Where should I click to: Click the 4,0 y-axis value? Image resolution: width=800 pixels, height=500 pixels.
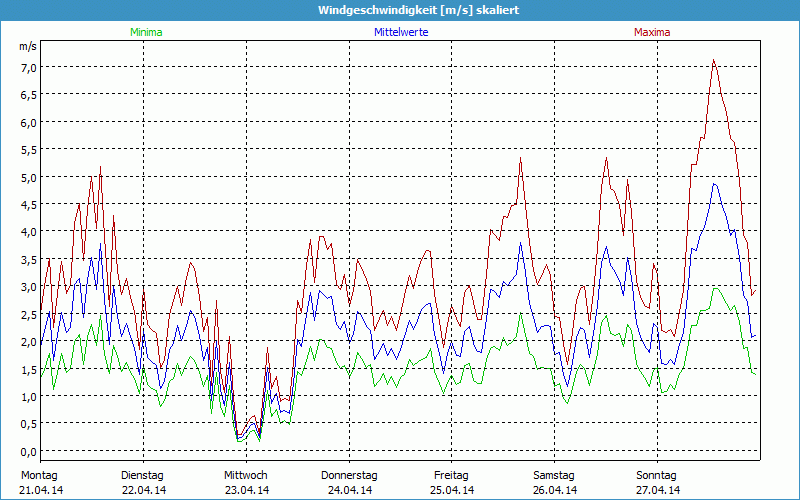(28, 232)
